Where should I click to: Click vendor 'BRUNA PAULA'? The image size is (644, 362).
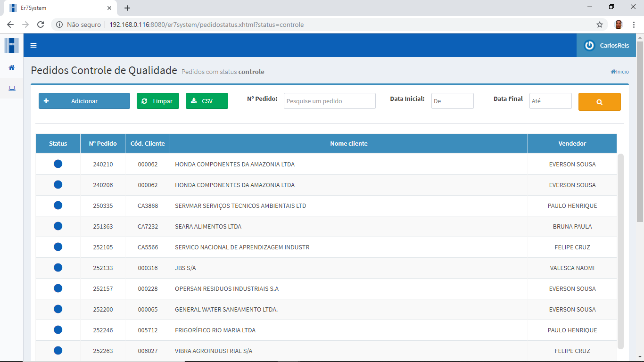coord(572,227)
